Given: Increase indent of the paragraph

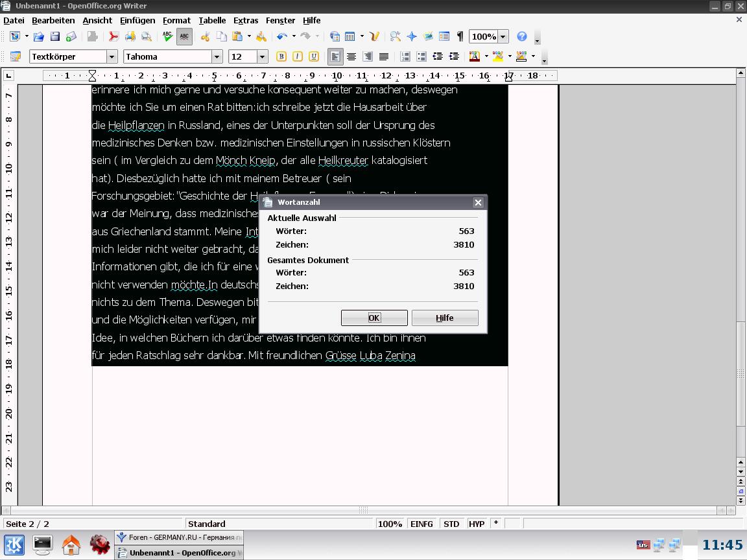Looking at the screenshot, I should pyautogui.click(x=453, y=56).
